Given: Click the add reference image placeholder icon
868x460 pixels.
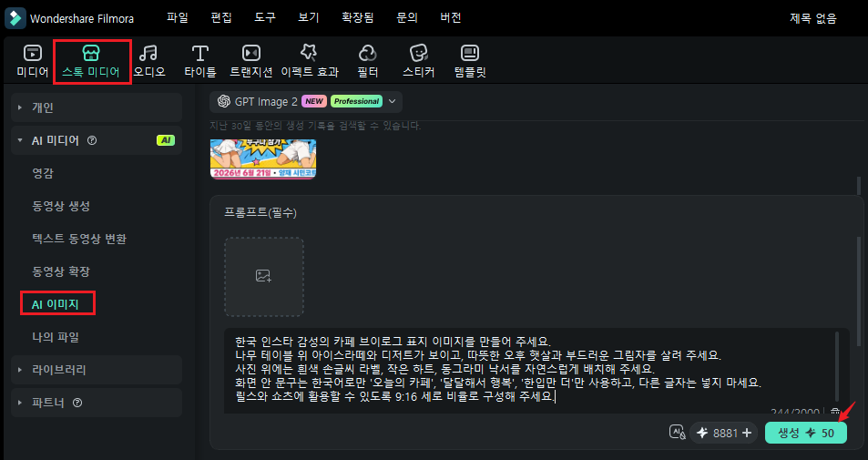Looking at the screenshot, I should coord(263,276).
